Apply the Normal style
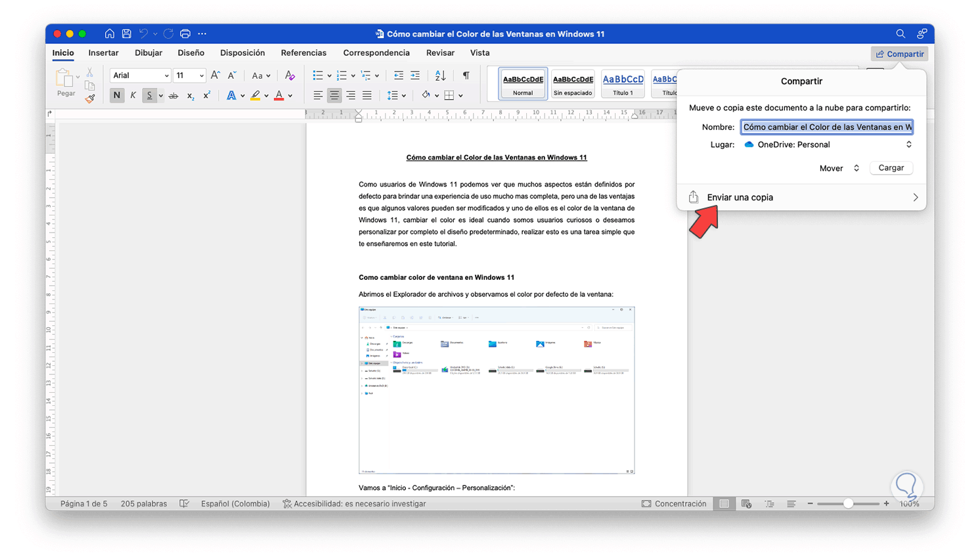The image size is (980, 557). 523,84
